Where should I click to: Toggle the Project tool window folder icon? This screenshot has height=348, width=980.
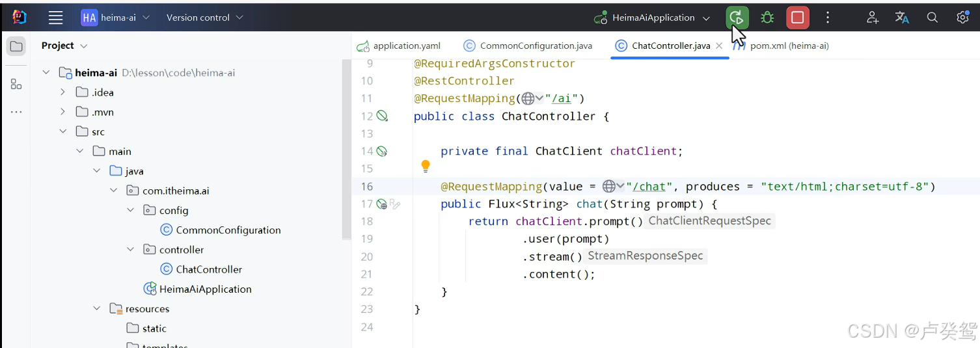tap(16, 46)
